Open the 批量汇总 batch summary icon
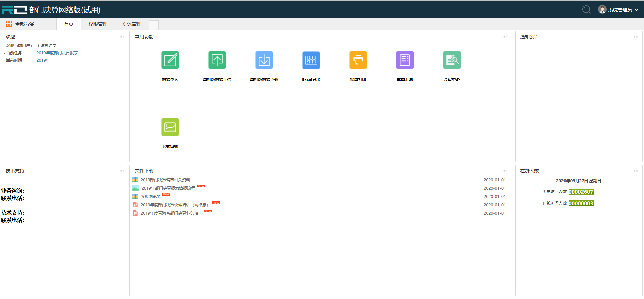Viewport: 644px width, 299px height. pos(405,60)
